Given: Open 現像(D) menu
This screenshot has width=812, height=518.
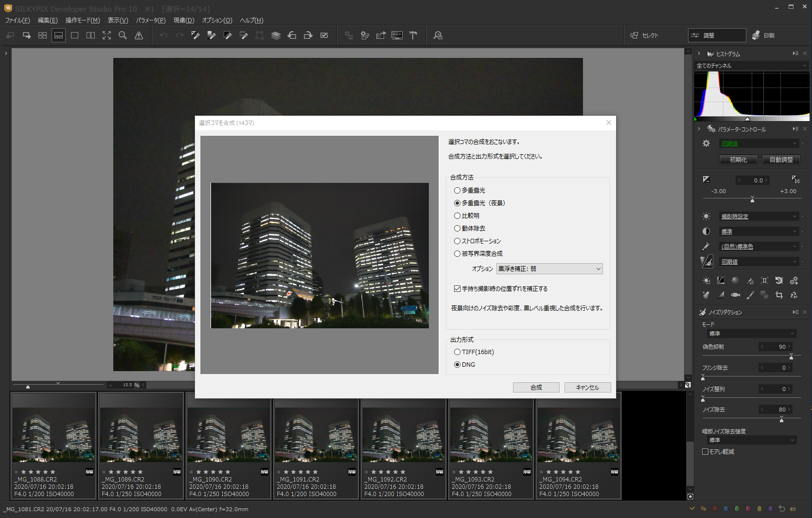Looking at the screenshot, I should click(x=184, y=20).
